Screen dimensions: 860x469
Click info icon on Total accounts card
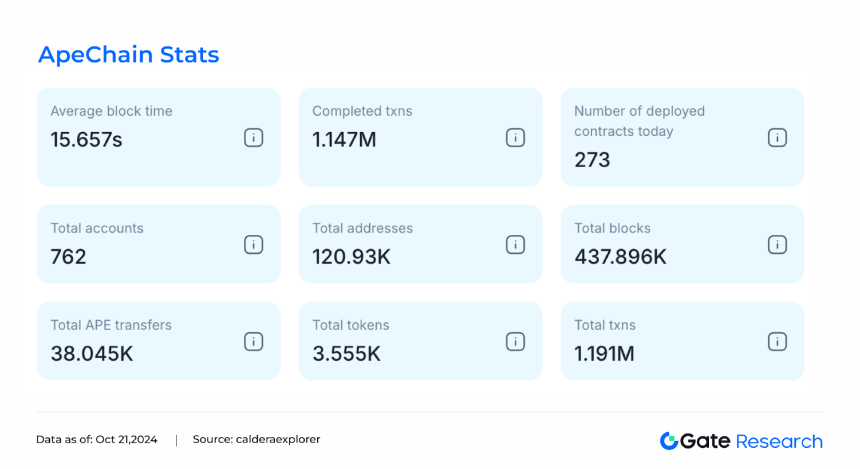pyautogui.click(x=253, y=245)
